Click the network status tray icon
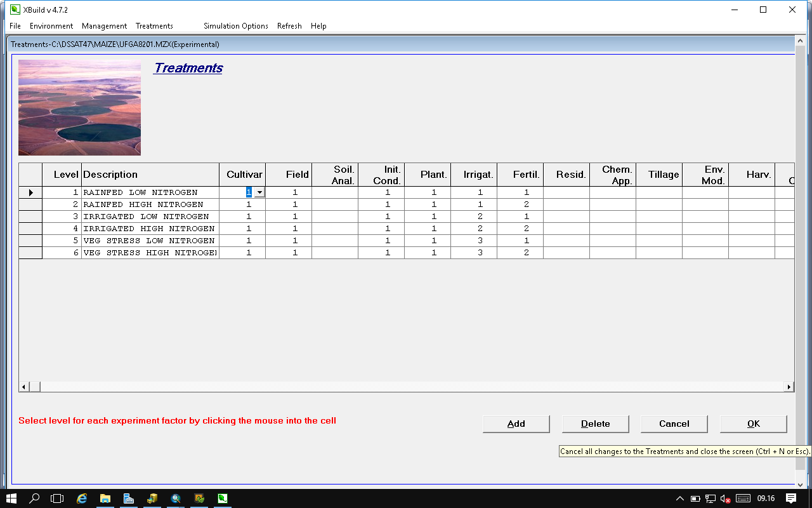 pyautogui.click(x=710, y=498)
